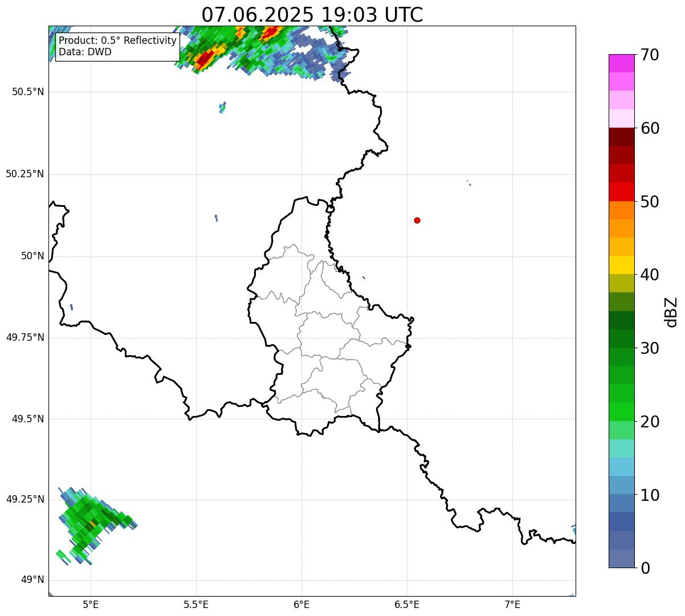Click the plot title 07.06.2025 19:03 UTC
The height and width of the screenshot is (616, 685).
(312, 15)
